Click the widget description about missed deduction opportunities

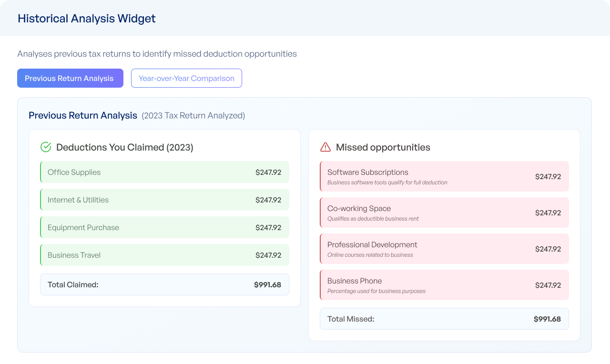click(157, 54)
